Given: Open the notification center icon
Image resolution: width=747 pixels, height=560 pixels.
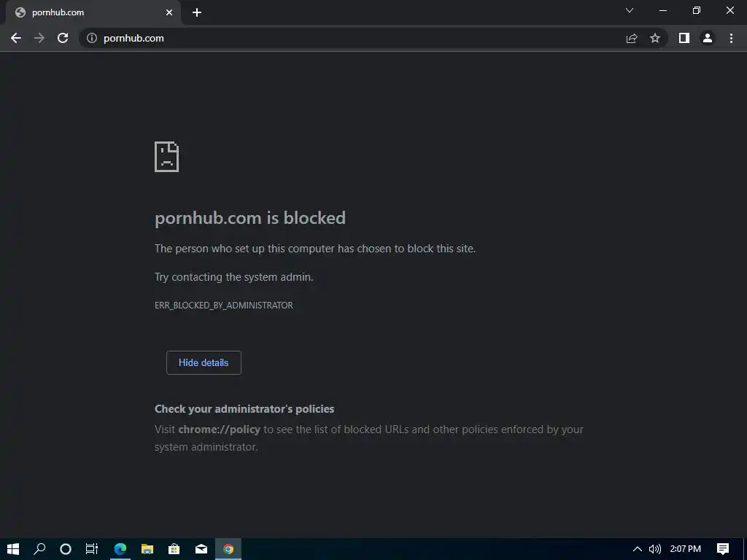Looking at the screenshot, I should (x=723, y=549).
